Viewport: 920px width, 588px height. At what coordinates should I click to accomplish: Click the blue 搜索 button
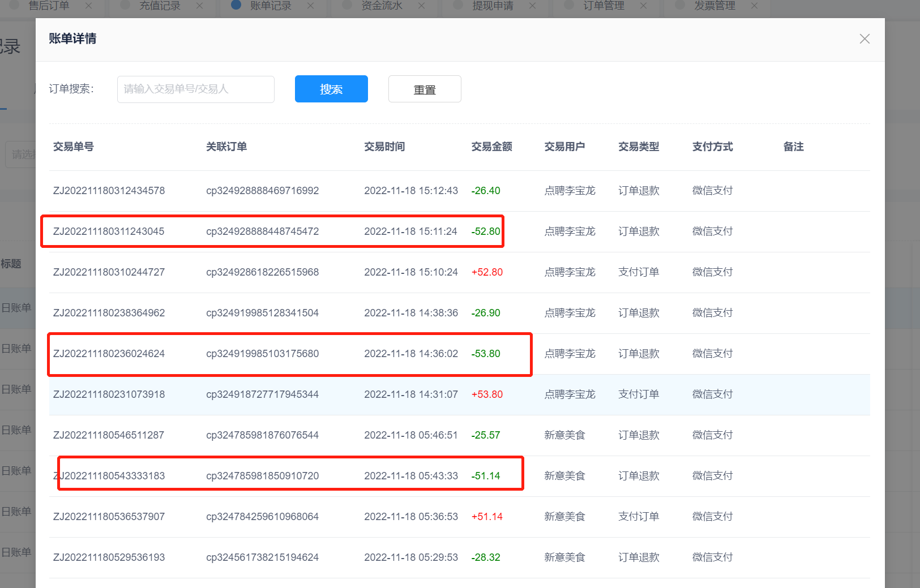(x=331, y=89)
